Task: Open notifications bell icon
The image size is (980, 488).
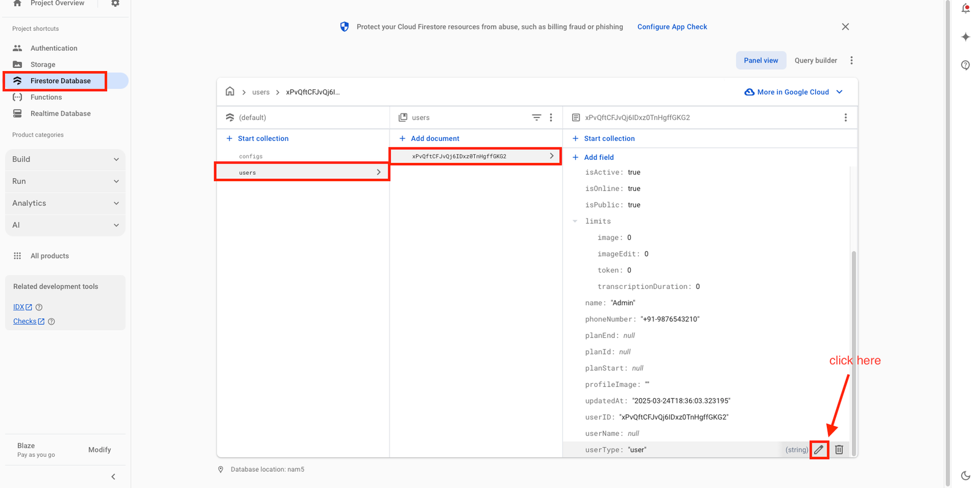Action: coord(965,9)
